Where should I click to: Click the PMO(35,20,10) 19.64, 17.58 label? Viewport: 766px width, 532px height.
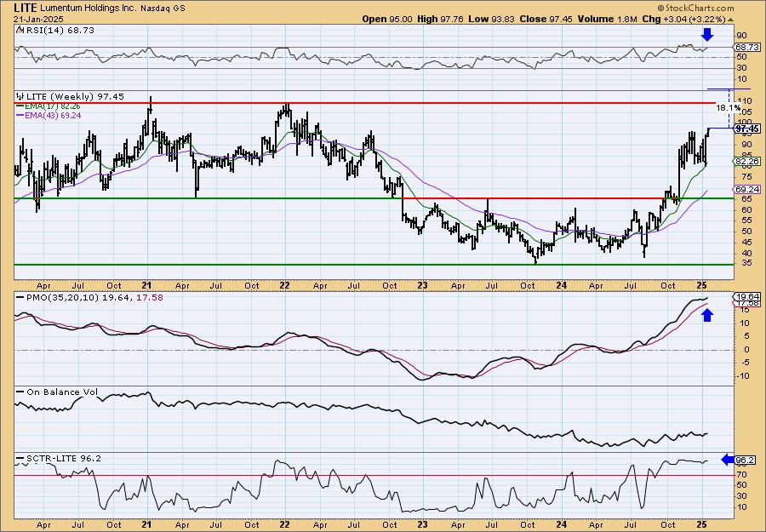click(94, 298)
